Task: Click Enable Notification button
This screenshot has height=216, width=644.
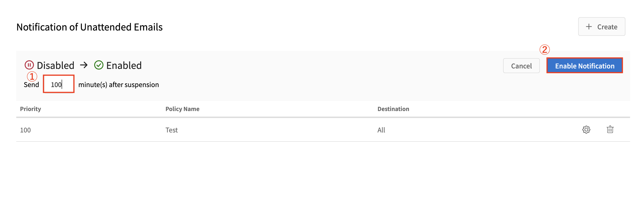Action: [x=584, y=66]
